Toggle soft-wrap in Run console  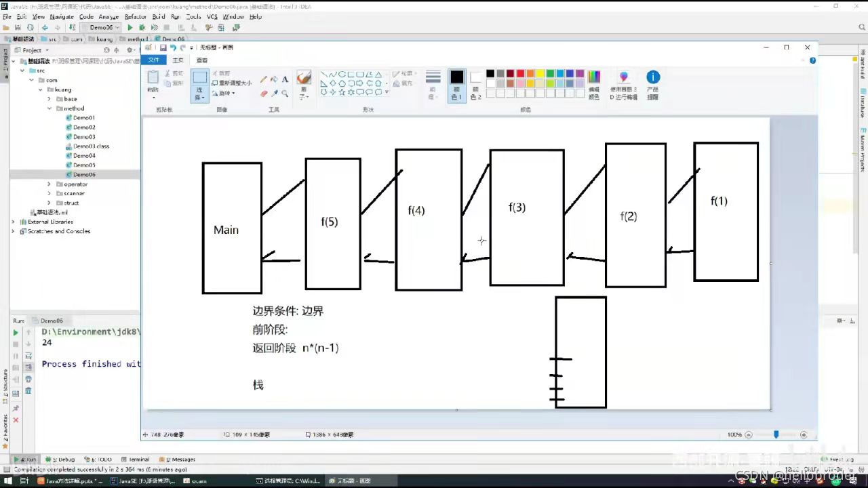click(x=28, y=356)
